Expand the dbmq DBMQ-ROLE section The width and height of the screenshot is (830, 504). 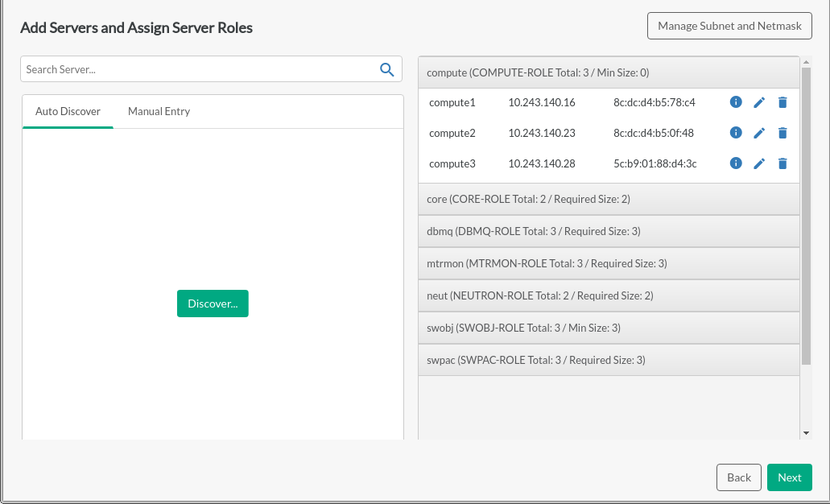pyautogui.click(x=609, y=231)
